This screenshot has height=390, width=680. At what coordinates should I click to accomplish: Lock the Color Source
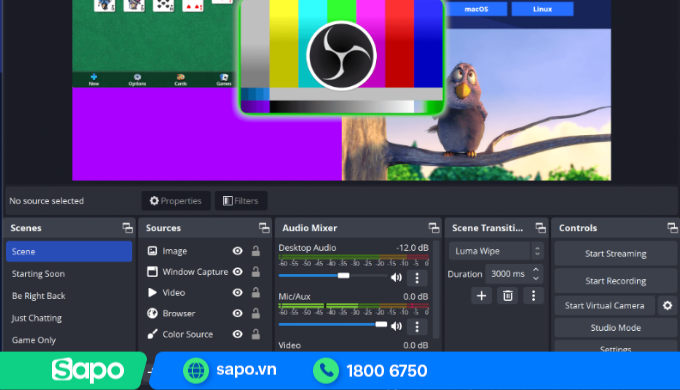tap(256, 334)
